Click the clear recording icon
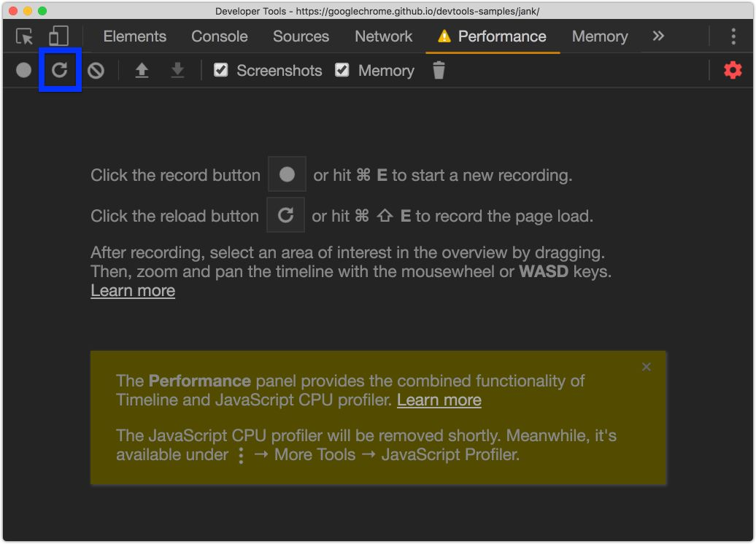 tap(96, 71)
